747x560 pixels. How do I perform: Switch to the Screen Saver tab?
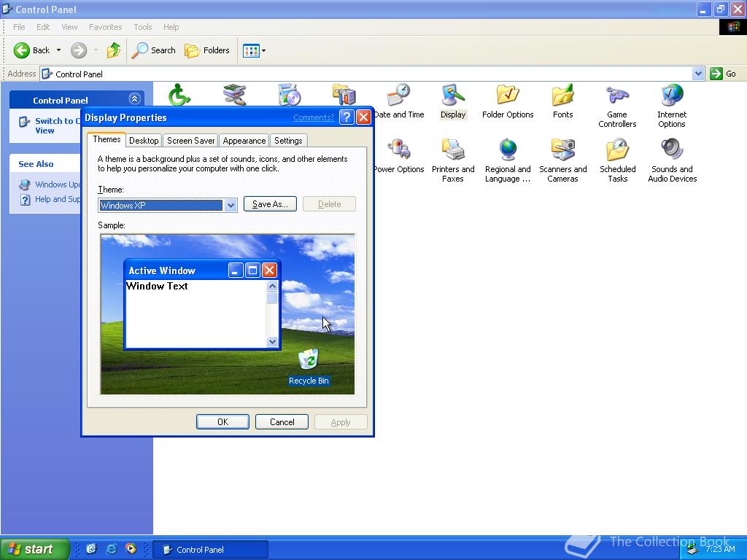click(190, 141)
